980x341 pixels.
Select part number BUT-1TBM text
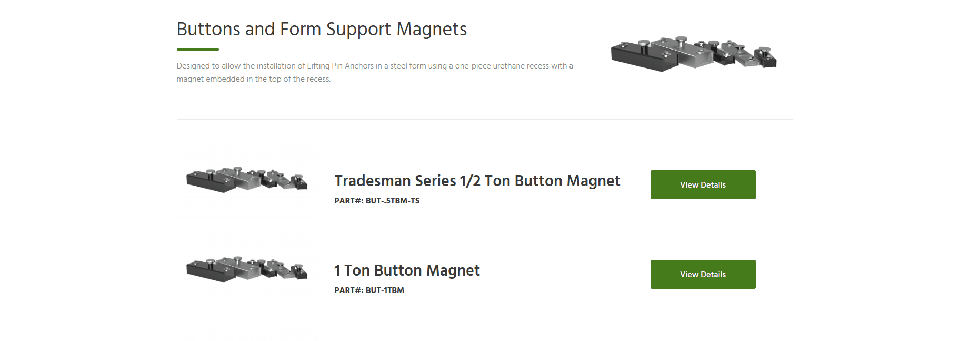tap(385, 290)
